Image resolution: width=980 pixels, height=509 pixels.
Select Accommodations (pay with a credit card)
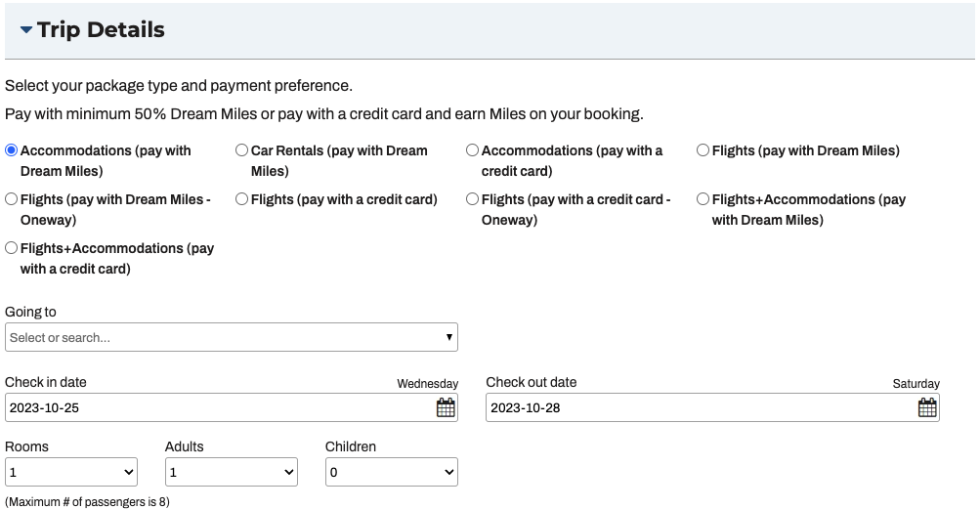click(x=472, y=150)
